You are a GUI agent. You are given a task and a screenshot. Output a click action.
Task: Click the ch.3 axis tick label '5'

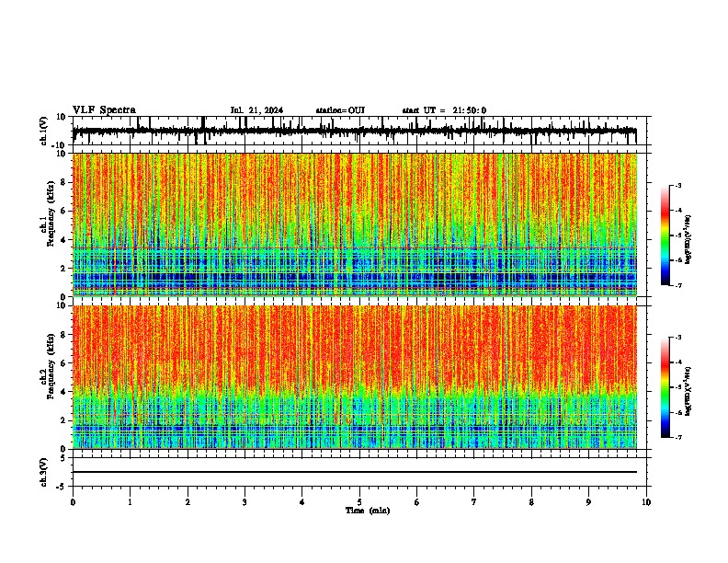(63, 458)
